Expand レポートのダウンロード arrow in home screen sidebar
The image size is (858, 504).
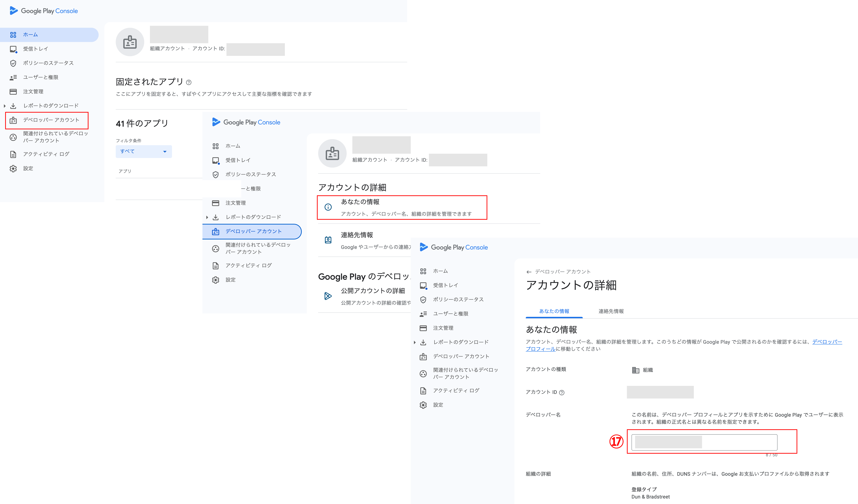(4, 106)
